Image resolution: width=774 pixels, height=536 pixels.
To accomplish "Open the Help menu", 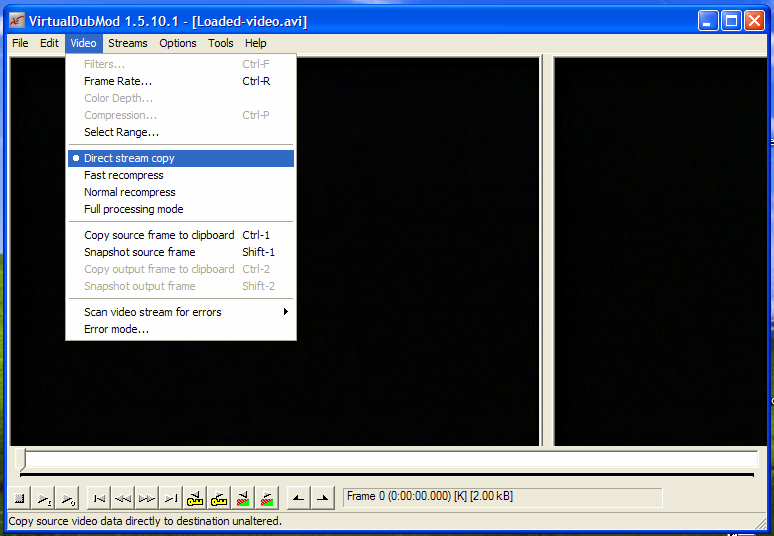I will click(256, 43).
